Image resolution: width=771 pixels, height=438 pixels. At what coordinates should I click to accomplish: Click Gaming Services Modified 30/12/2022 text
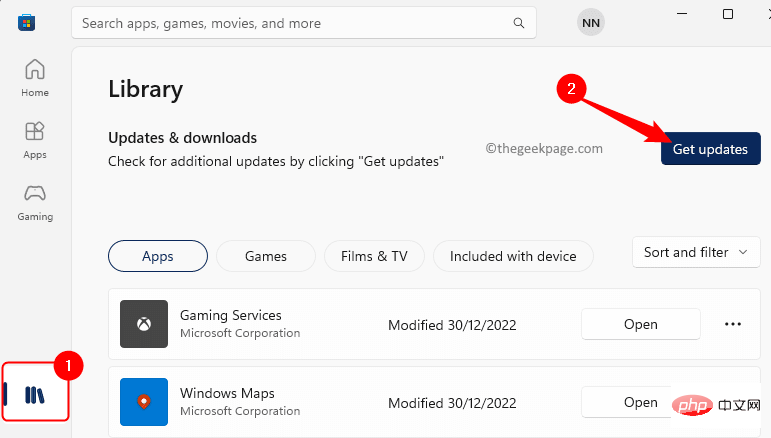coord(452,325)
